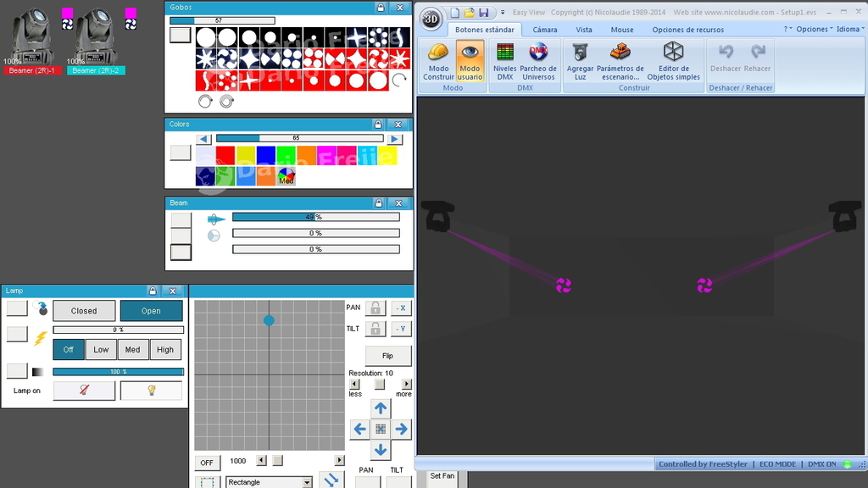Screen dimensions: 868x488
Task: Click the save floppy icon in Easy View
Action: [484, 12]
